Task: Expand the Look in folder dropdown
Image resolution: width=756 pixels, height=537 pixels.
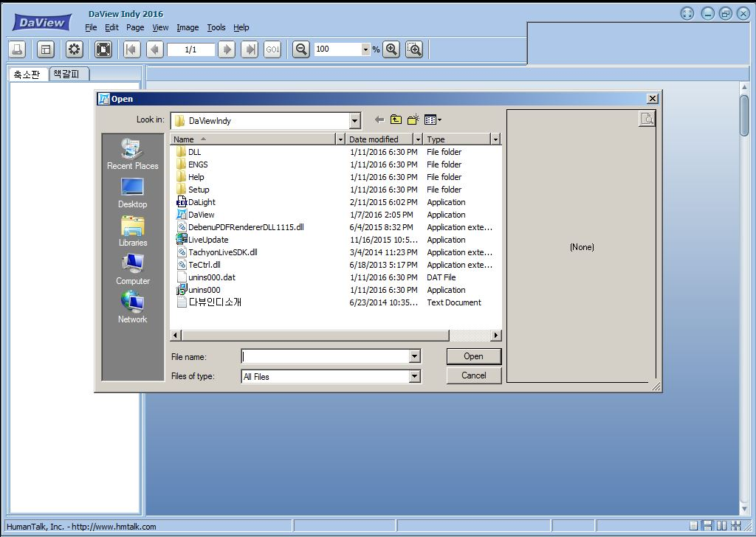Action: click(355, 121)
